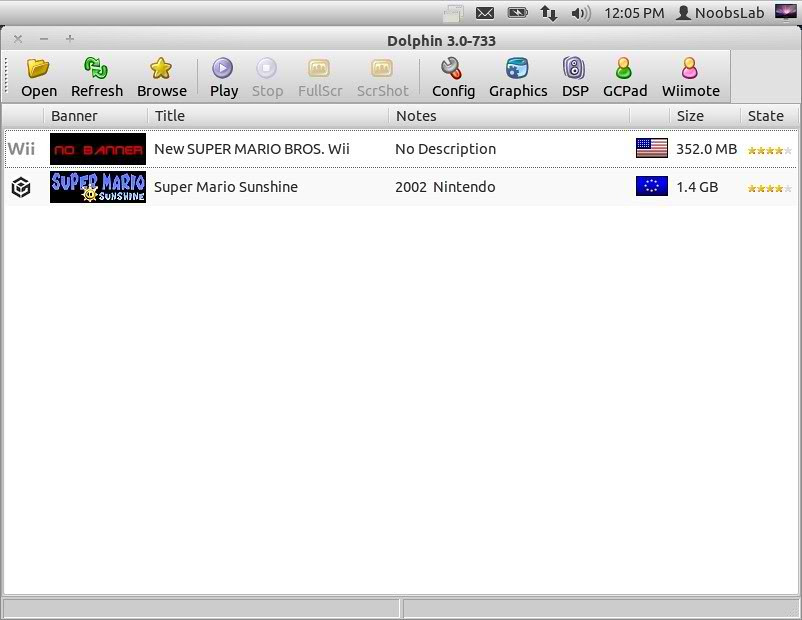Maximize the Dolphin window

coord(70,39)
